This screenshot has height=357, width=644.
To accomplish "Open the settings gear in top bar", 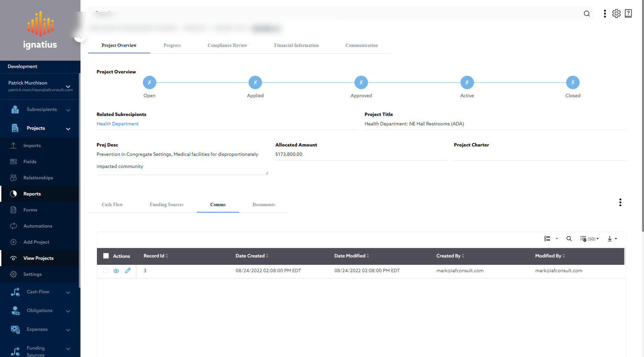I will (x=616, y=14).
